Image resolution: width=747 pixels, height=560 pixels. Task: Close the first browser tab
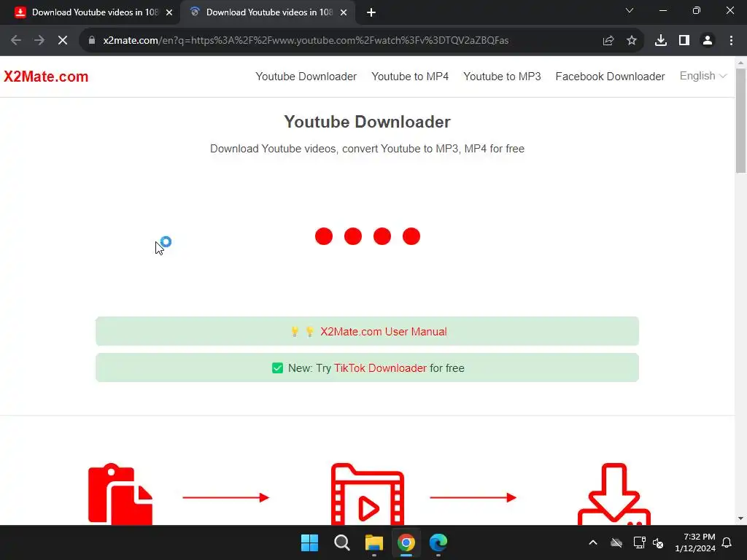(x=169, y=13)
